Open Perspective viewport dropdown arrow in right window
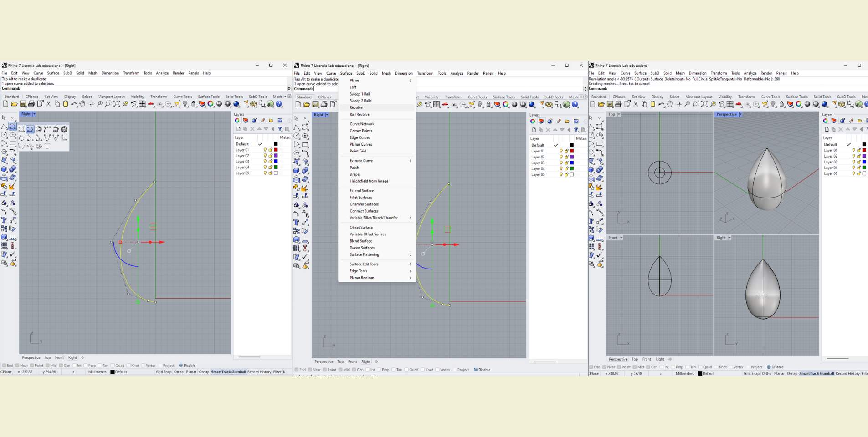Image resolution: width=868 pixels, height=437 pixels. click(x=740, y=114)
